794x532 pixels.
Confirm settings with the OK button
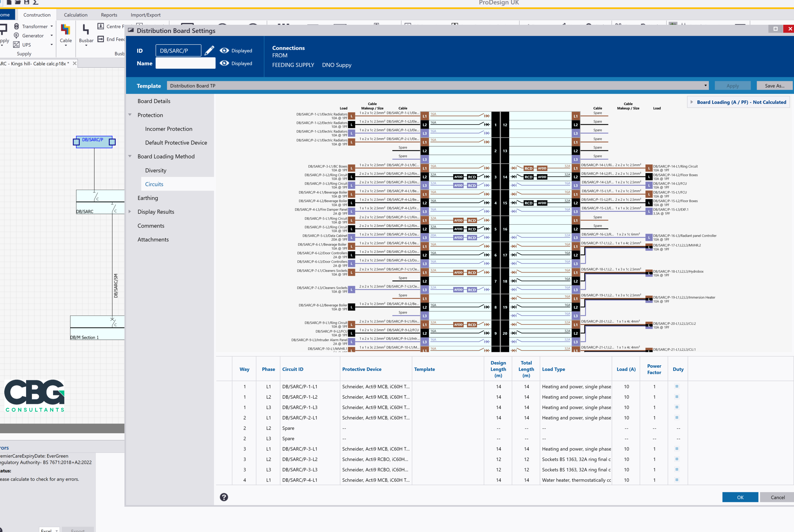tap(740, 497)
